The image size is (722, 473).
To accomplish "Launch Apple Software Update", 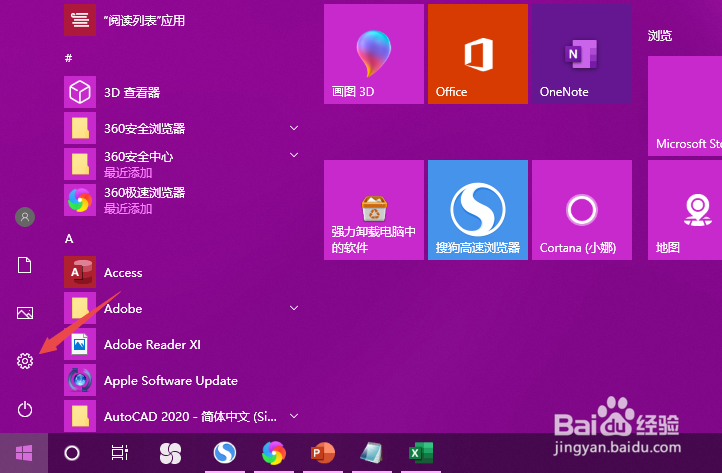I will coord(183,380).
